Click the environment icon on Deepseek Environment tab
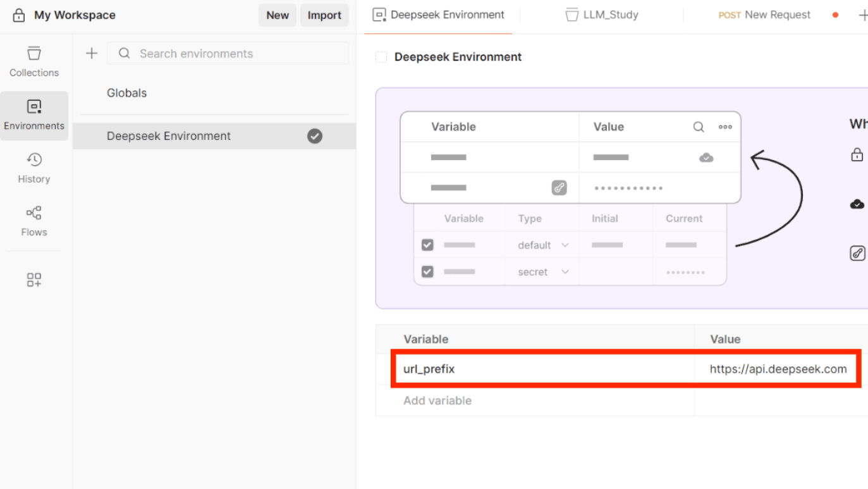This screenshot has width=868, height=489. 379,15
